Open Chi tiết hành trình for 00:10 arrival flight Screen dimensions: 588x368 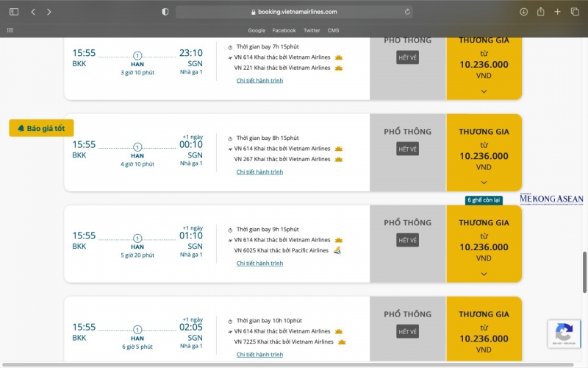[x=259, y=171]
